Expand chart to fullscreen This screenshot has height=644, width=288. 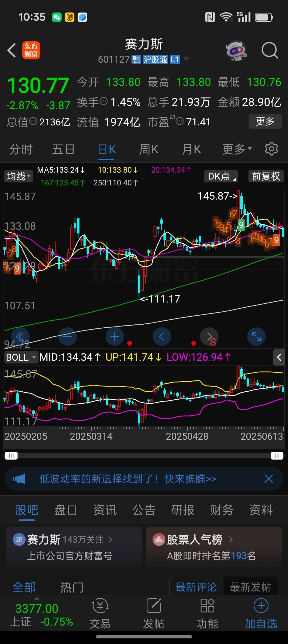[x=256, y=337]
